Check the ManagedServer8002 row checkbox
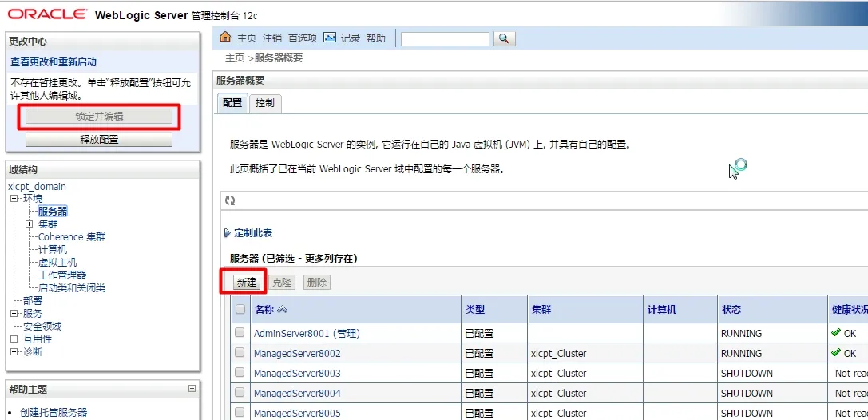 (239, 352)
